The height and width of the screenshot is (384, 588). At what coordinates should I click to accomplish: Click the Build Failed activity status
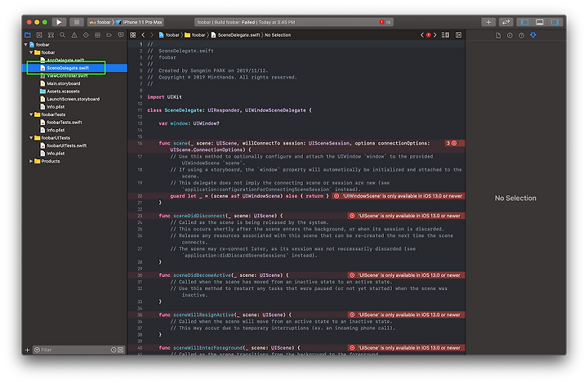[246, 22]
